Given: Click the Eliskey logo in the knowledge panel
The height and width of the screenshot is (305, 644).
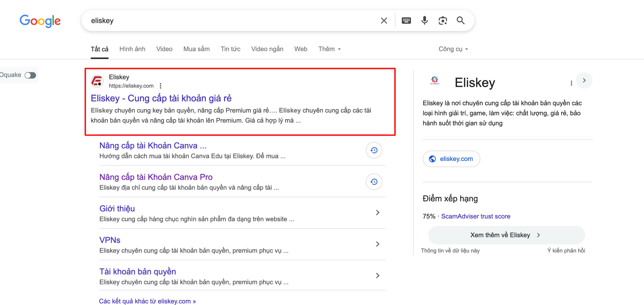Looking at the screenshot, I should click(435, 80).
